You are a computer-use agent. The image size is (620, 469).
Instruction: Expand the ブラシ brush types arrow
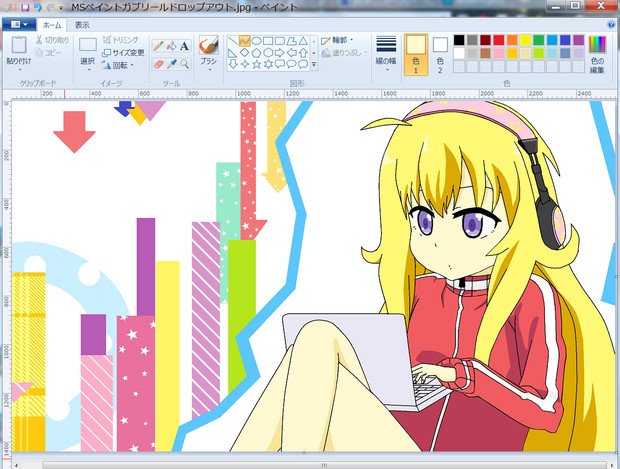208,70
